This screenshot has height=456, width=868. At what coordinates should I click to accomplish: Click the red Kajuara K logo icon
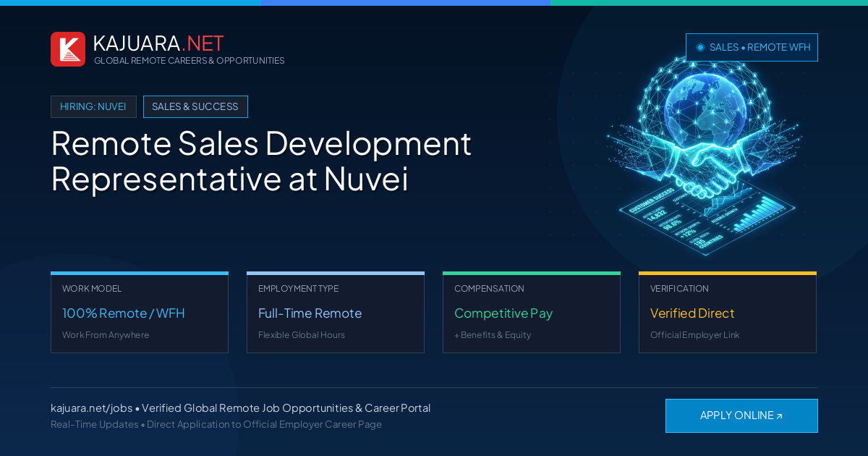[68, 49]
